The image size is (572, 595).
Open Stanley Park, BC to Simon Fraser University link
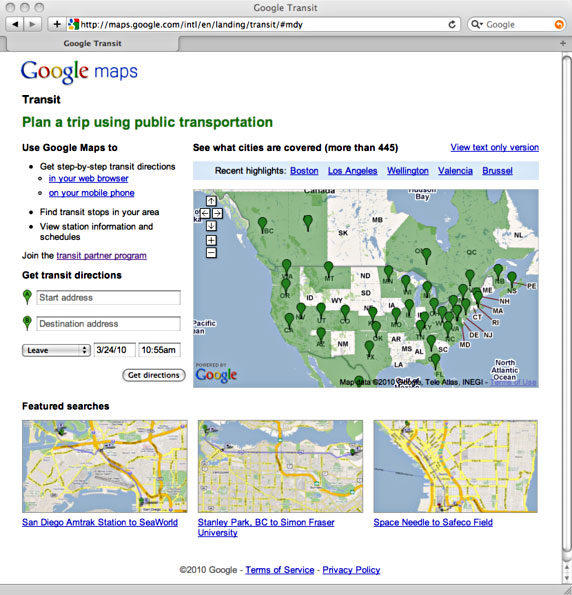(x=266, y=527)
